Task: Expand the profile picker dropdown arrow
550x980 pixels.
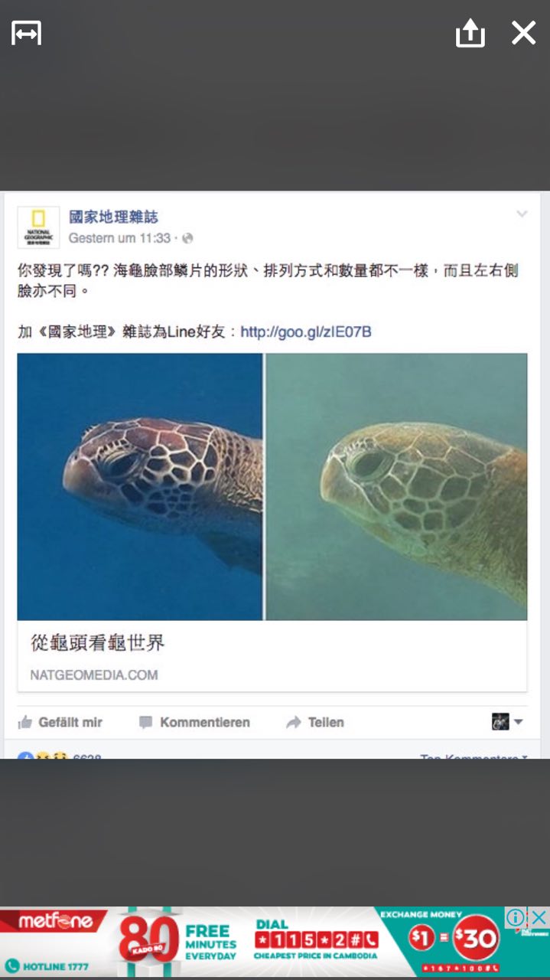Action: pyautogui.click(x=519, y=722)
